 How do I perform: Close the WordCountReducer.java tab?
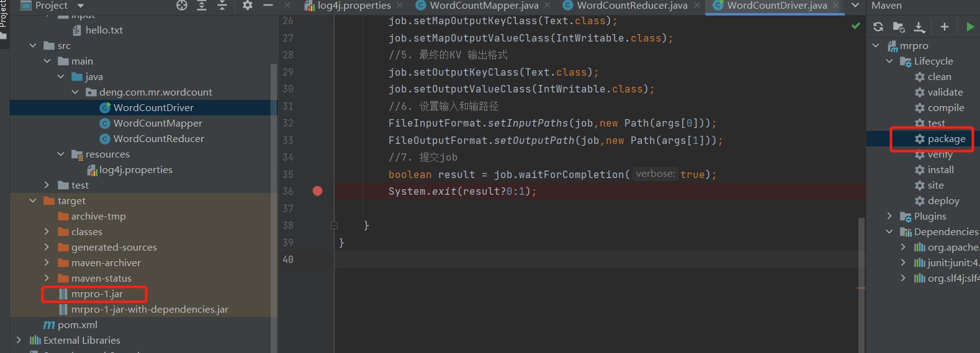697,6
